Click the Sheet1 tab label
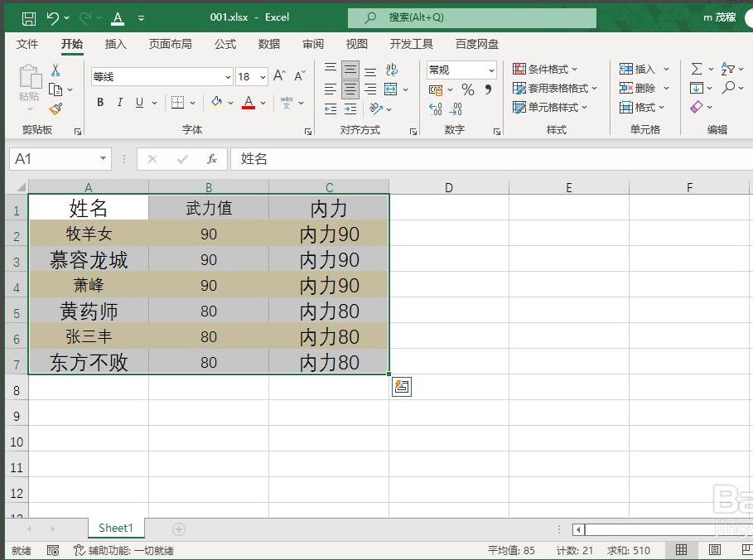Image resolution: width=753 pixels, height=560 pixels. click(115, 528)
